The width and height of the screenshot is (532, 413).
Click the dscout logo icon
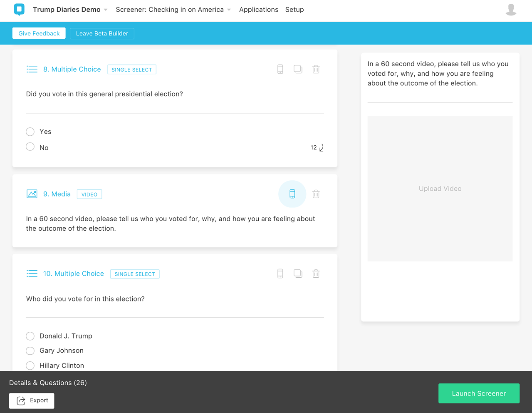[19, 9]
